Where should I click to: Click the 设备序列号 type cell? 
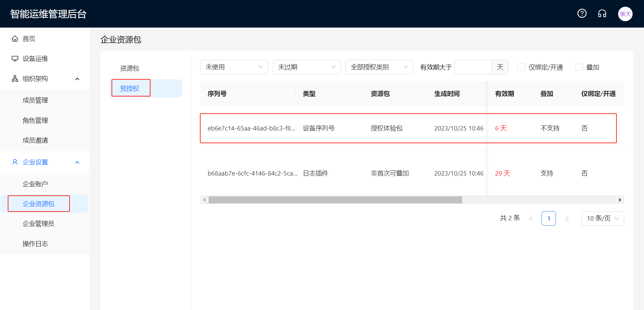pyautogui.click(x=318, y=128)
